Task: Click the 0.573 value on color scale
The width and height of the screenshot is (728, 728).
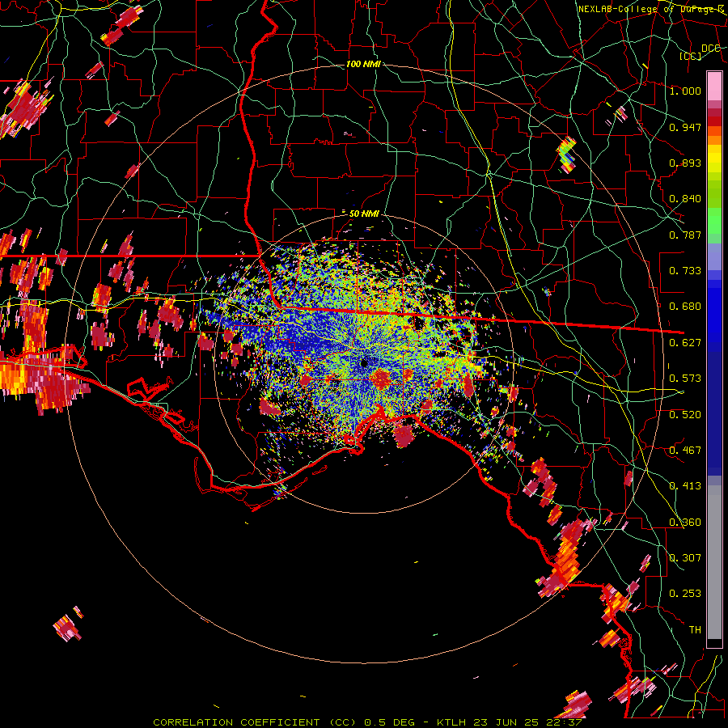Action: (x=685, y=379)
